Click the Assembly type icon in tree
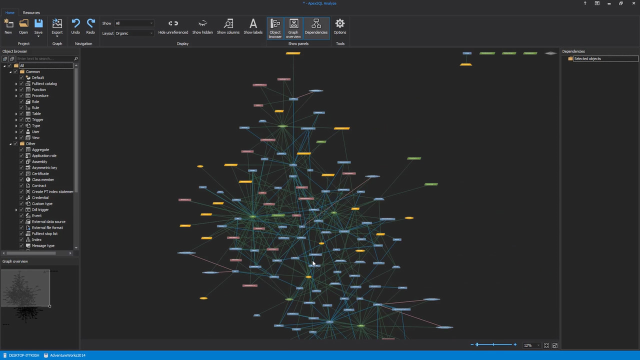Screen dimensions: 640x360 point(28,162)
